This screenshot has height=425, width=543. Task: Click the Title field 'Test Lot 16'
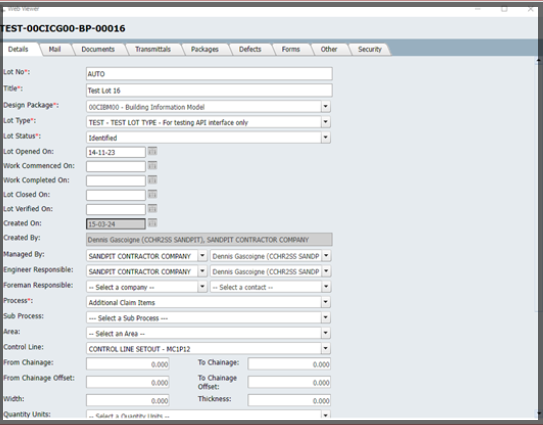click(209, 90)
